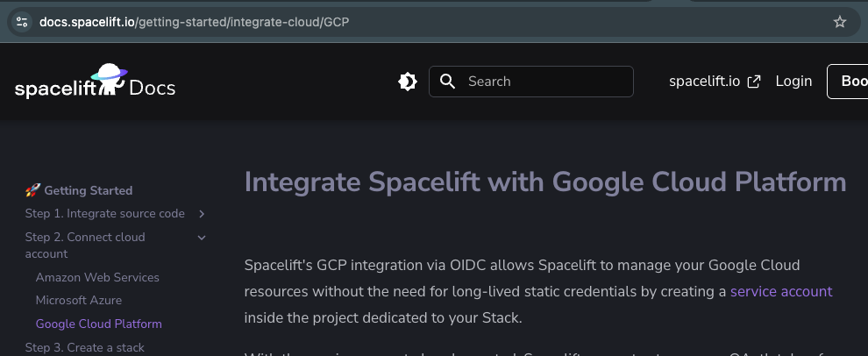The width and height of the screenshot is (868, 356).
Task: Click the Login link
Action: [793, 82]
